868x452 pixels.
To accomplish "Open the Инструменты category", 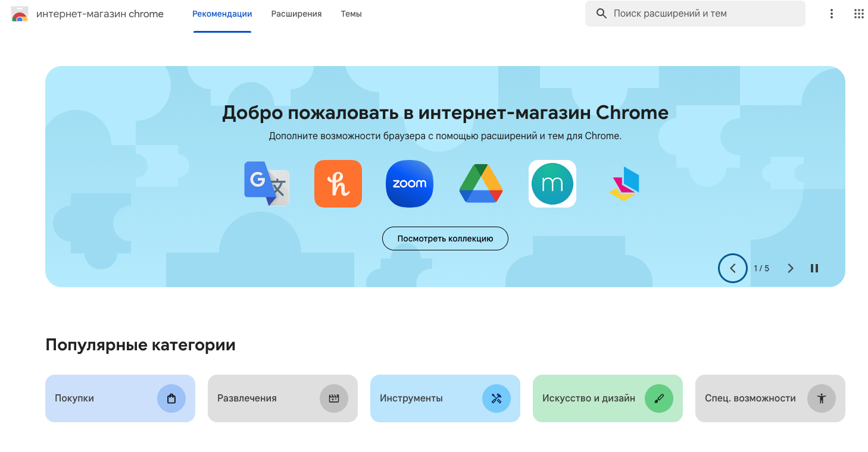I will [x=445, y=398].
